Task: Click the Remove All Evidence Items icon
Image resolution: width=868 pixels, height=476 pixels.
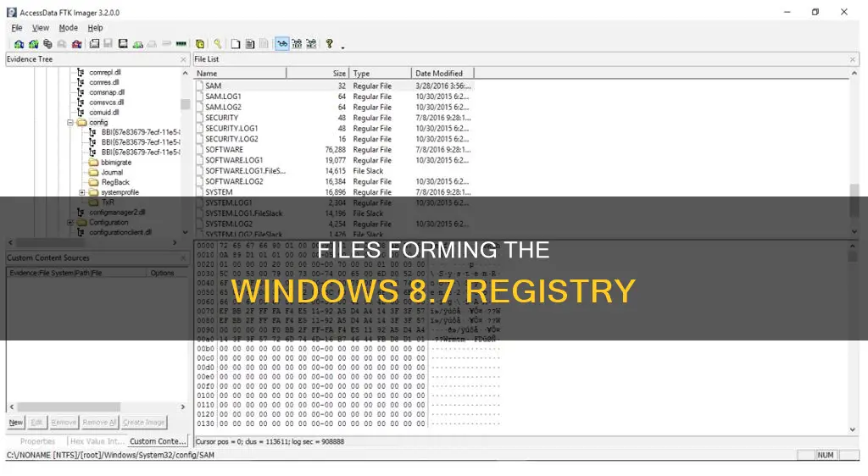Action: 76,44
